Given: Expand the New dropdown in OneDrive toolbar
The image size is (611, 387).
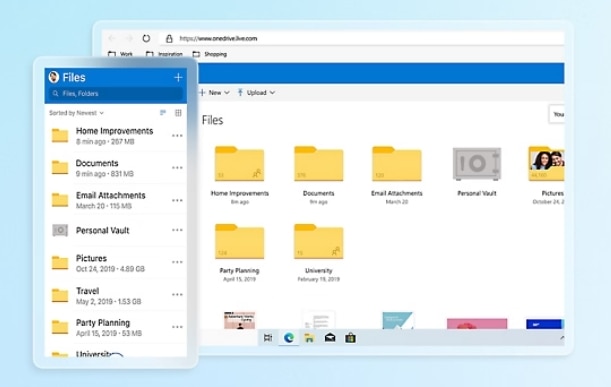Looking at the screenshot, I should pos(214,93).
